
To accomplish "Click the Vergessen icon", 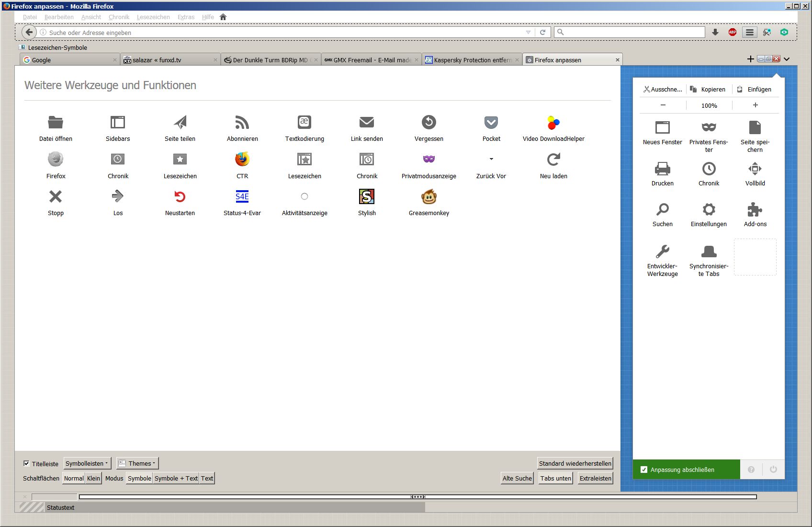I will pyautogui.click(x=429, y=122).
